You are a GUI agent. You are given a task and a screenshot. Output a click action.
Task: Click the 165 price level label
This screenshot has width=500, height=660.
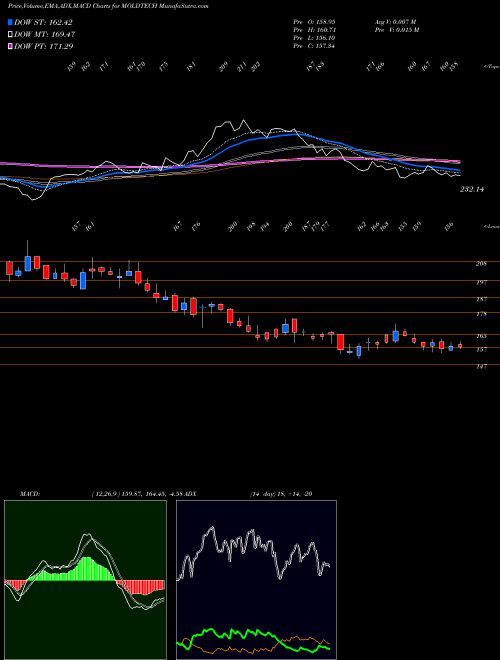pyautogui.click(x=481, y=336)
